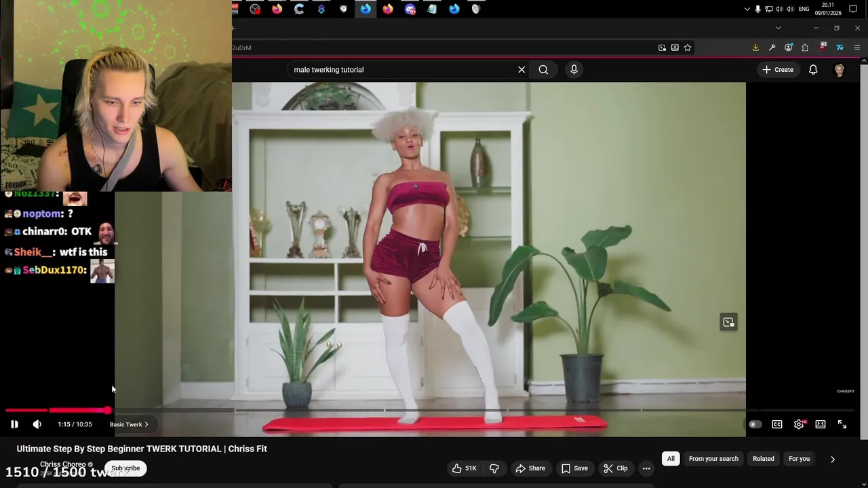868x488 pixels.
Task: Open the Windows notification center icon
Action: tap(854, 9)
